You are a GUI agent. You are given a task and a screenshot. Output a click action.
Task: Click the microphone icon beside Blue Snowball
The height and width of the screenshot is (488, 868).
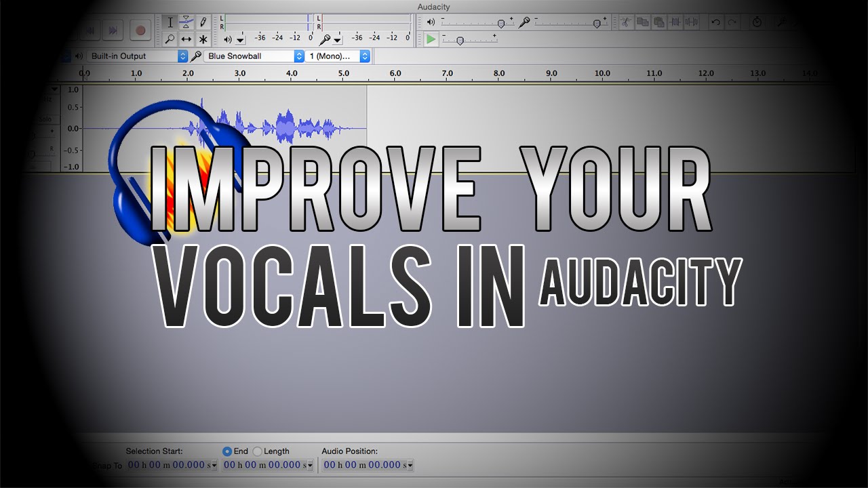pos(196,56)
